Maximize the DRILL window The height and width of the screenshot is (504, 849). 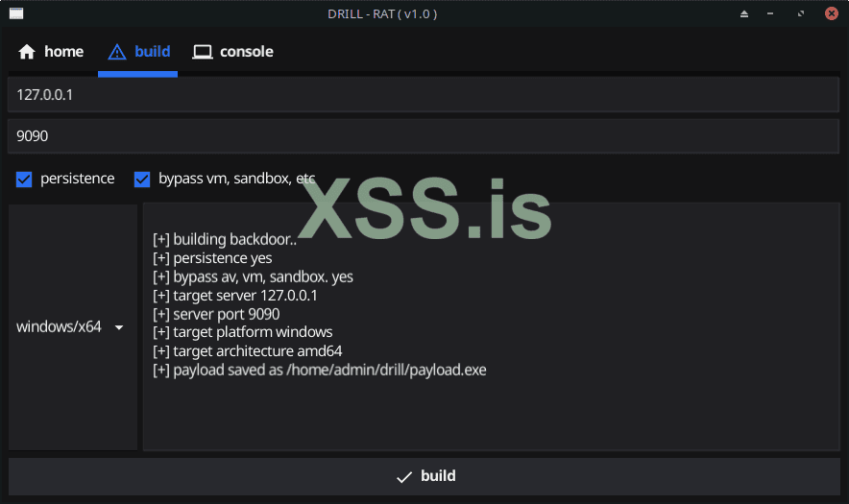point(801,13)
